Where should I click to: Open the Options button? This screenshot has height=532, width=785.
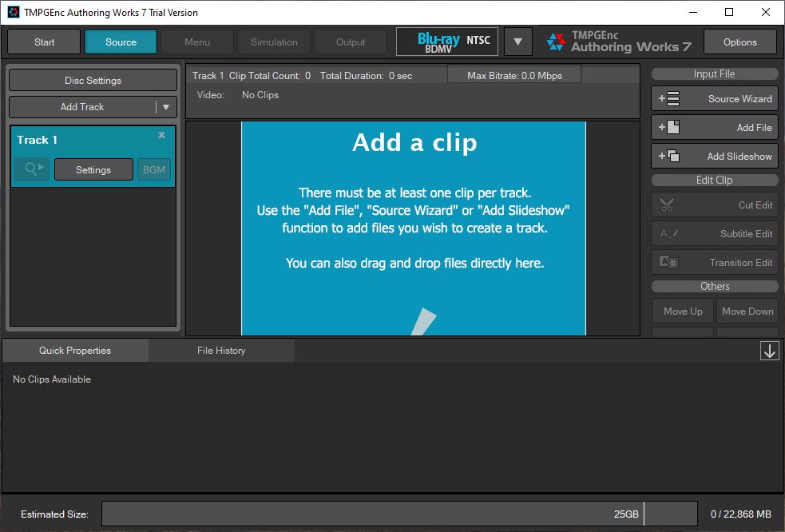(740, 42)
